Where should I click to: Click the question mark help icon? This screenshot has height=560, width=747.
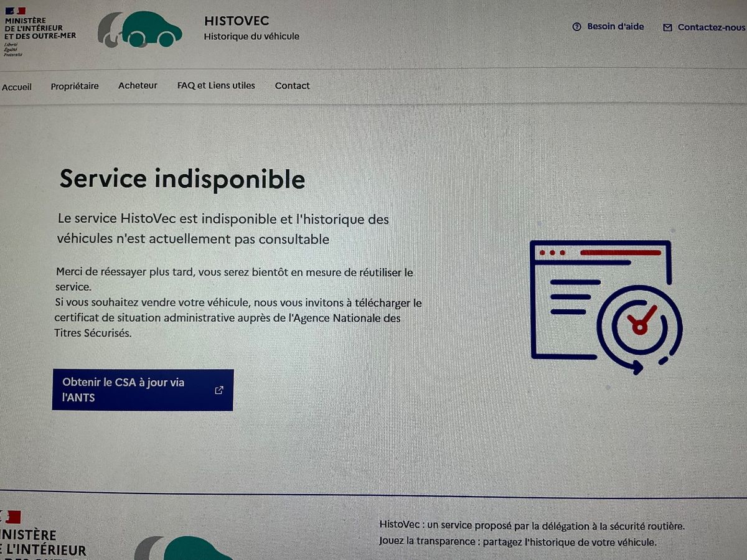point(576,27)
